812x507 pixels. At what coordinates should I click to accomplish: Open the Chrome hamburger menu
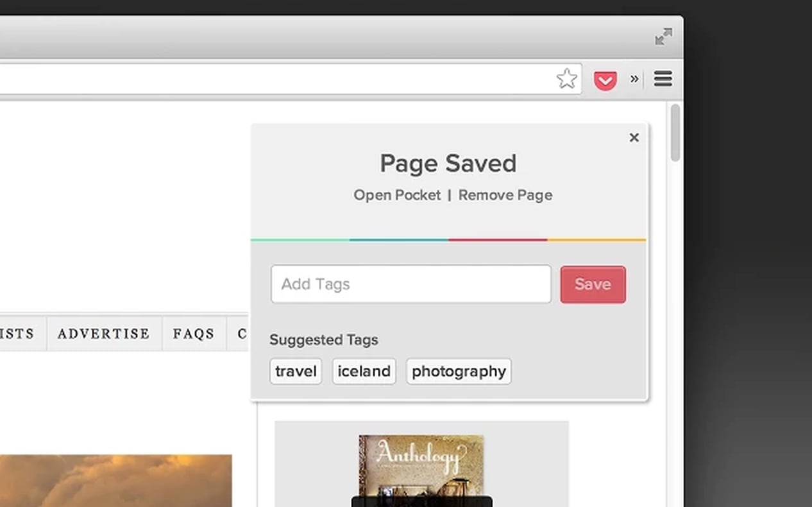pyautogui.click(x=663, y=79)
